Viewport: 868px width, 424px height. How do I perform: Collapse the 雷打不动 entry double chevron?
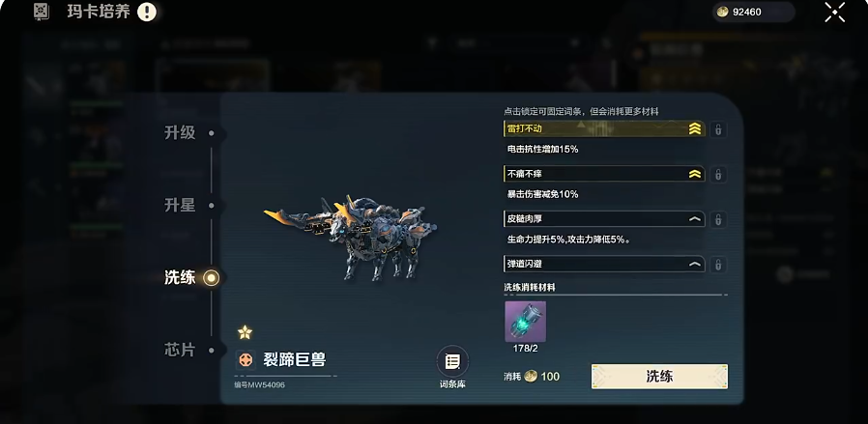point(695,129)
